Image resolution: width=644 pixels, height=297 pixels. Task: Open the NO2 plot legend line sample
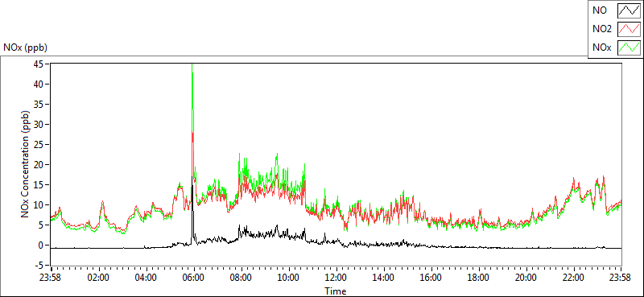(x=629, y=29)
